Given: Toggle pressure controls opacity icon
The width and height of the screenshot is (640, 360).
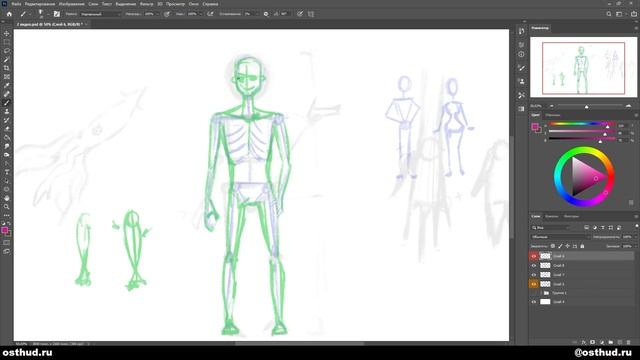Looking at the screenshot, I should tap(167, 14).
